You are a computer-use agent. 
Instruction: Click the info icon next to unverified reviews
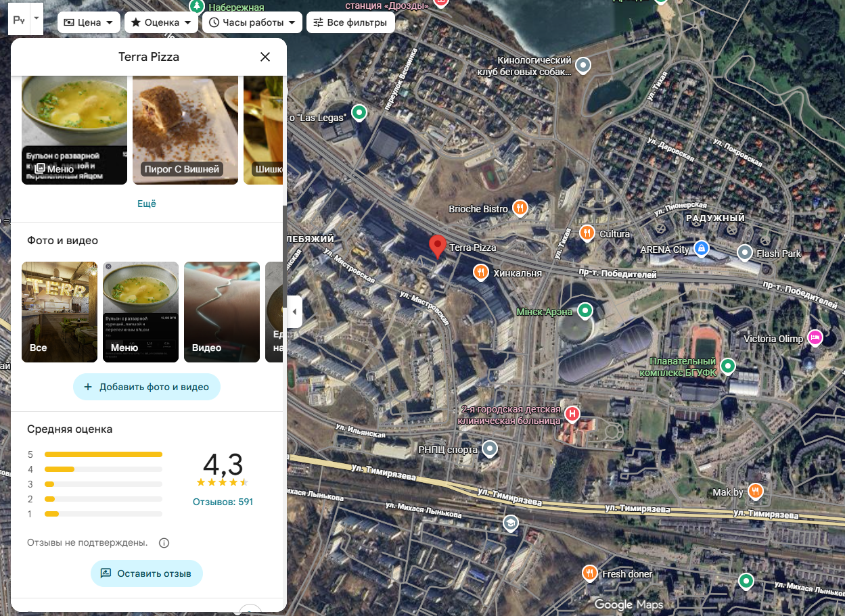(x=164, y=543)
